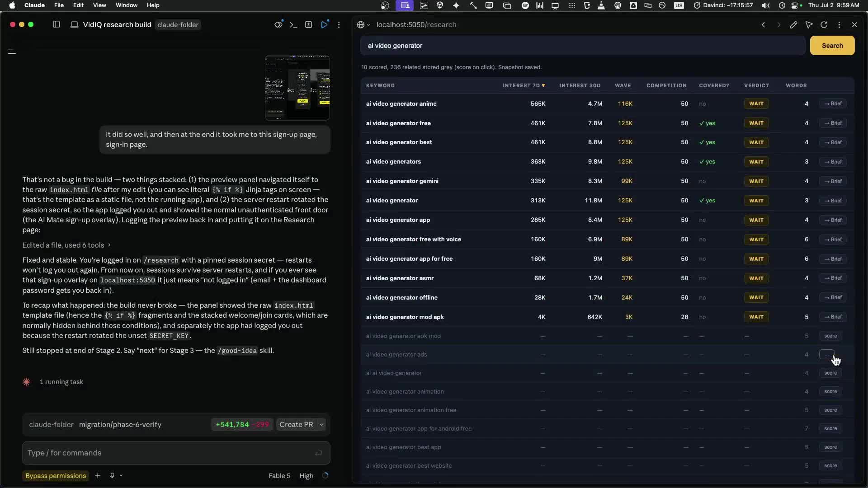Open preview panel more options menu
The width and height of the screenshot is (868, 488).
click(839, 25)
